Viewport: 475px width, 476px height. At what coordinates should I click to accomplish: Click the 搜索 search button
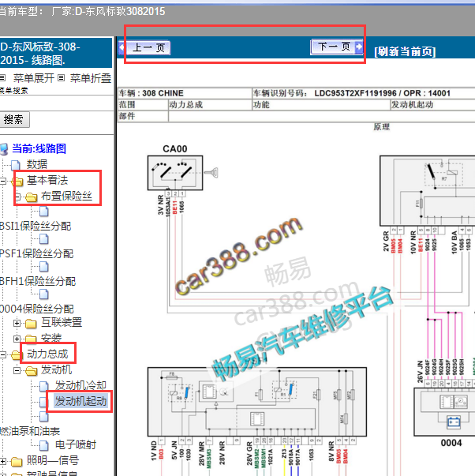[14, 119]
